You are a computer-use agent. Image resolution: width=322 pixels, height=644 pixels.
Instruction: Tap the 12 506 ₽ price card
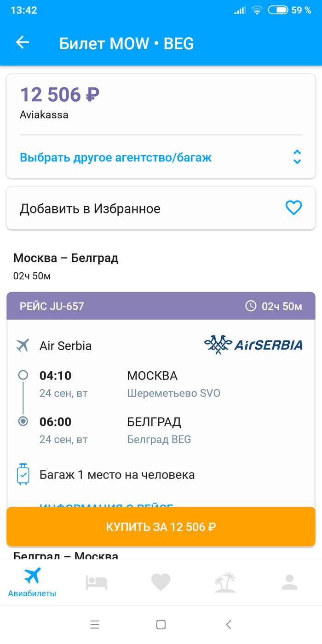[x=60, y=102]
